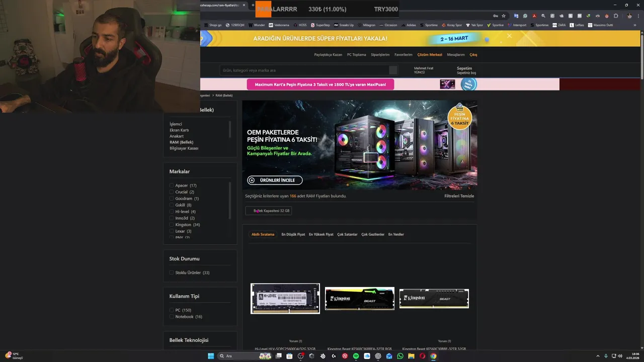The image size is (644, 362).
Task: Expand the bookmarks overflow chevron
Action: coord(635,25)
